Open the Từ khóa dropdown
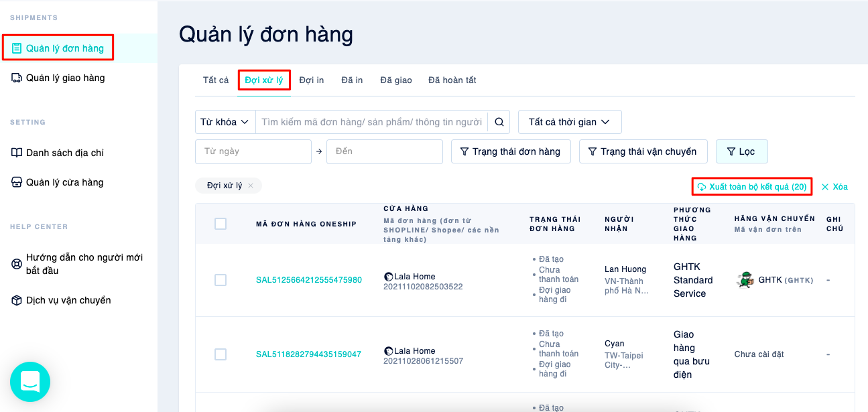The image size is (868, 412). [x=225, y=122]
